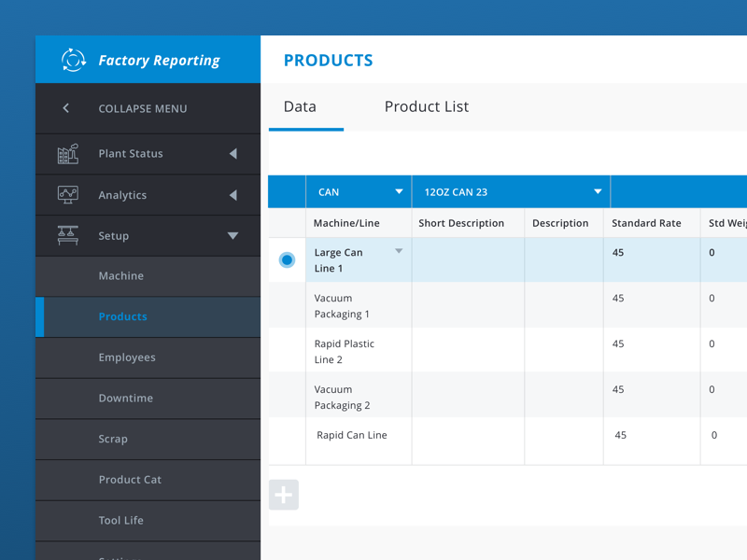This screenshot has width=747, height=560.
Task: Mark the Vacuum Packaging 1 row selector
Action: click(287, 305)
